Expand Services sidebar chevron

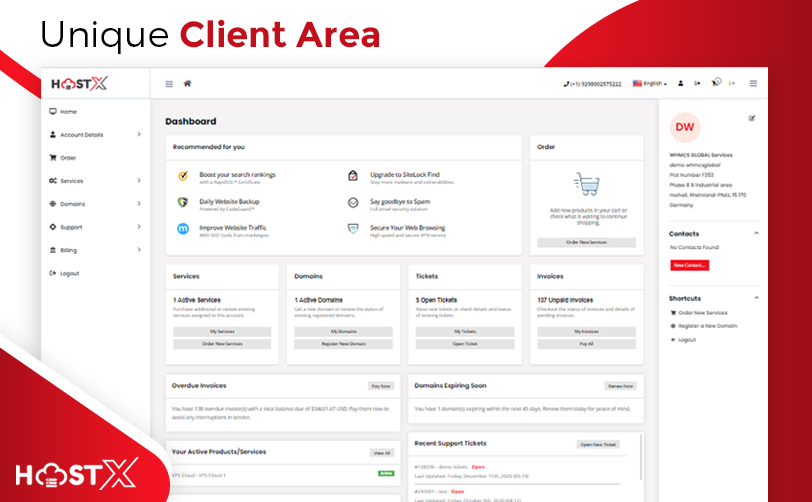[x=139, y=180]
